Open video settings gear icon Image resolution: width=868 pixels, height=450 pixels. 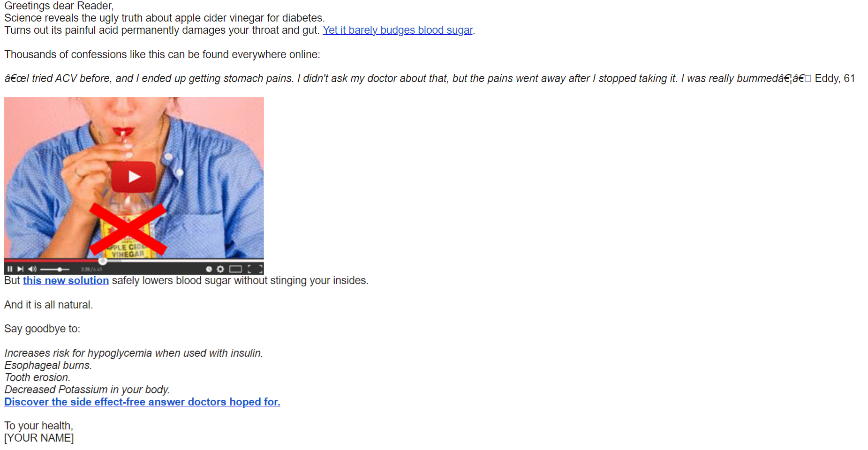coord(220,269)
